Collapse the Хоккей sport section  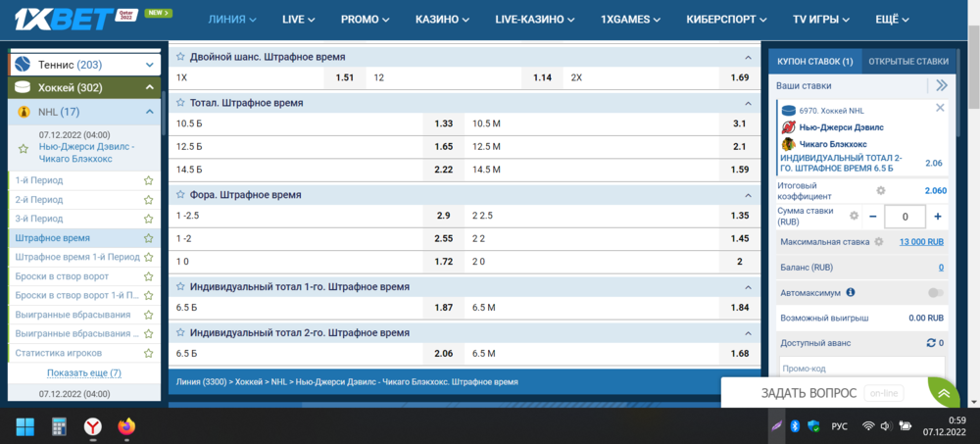tap(149, 87)
